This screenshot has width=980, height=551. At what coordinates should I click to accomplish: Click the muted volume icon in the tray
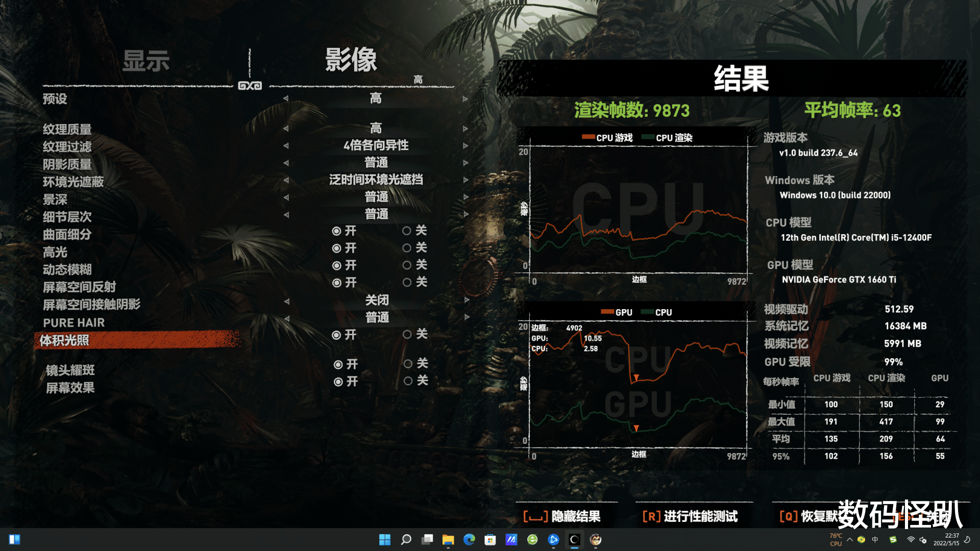pyautogui.click(x=924, y=540)
